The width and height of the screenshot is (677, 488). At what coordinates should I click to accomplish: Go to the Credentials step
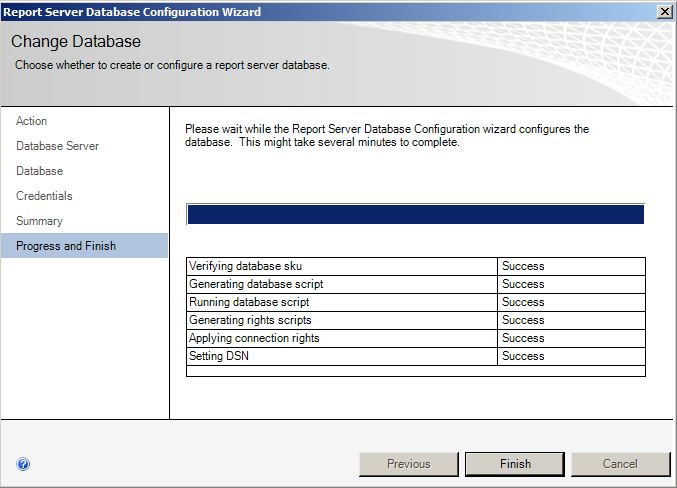pos(44,196)
